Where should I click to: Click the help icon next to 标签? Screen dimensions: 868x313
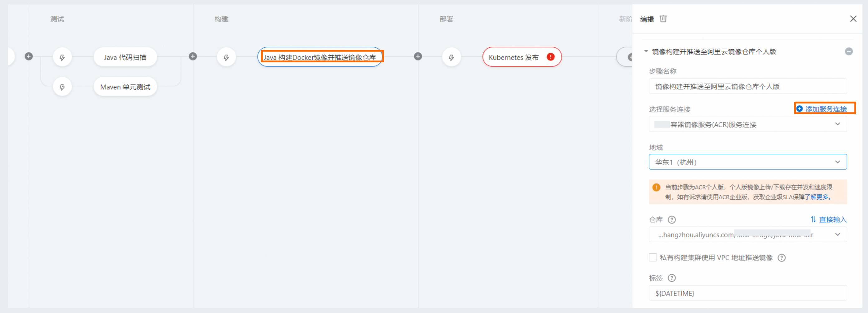pos(672,278)
